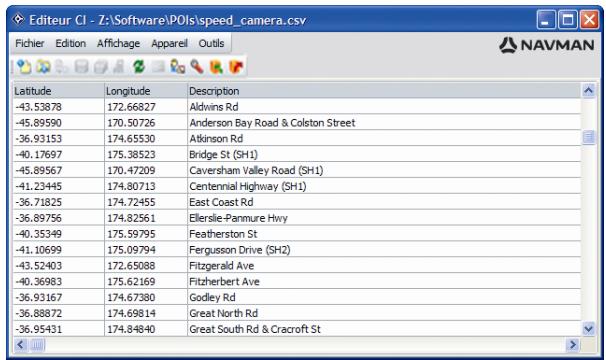Select the Ellerslie-Panmure Hwy cell

384,218
